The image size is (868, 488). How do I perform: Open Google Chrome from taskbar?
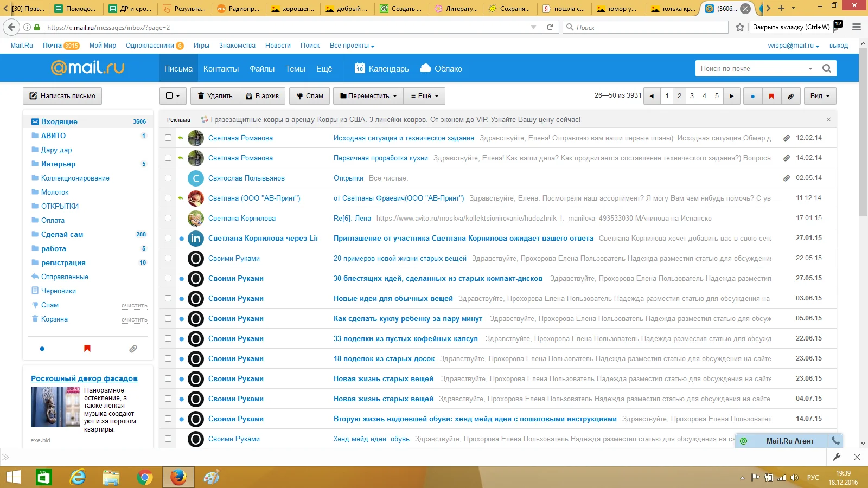point(145,477)
